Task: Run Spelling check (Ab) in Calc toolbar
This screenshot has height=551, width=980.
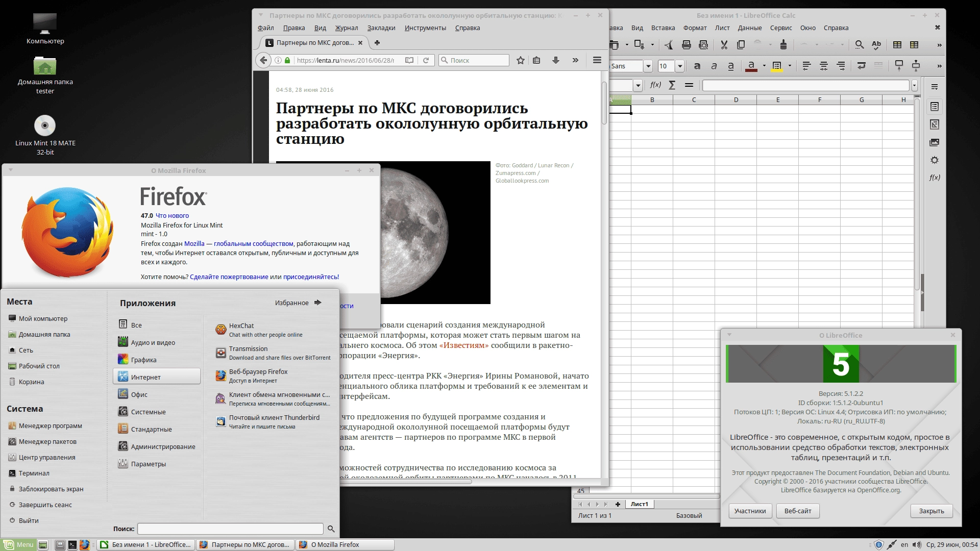Action: 876,45
